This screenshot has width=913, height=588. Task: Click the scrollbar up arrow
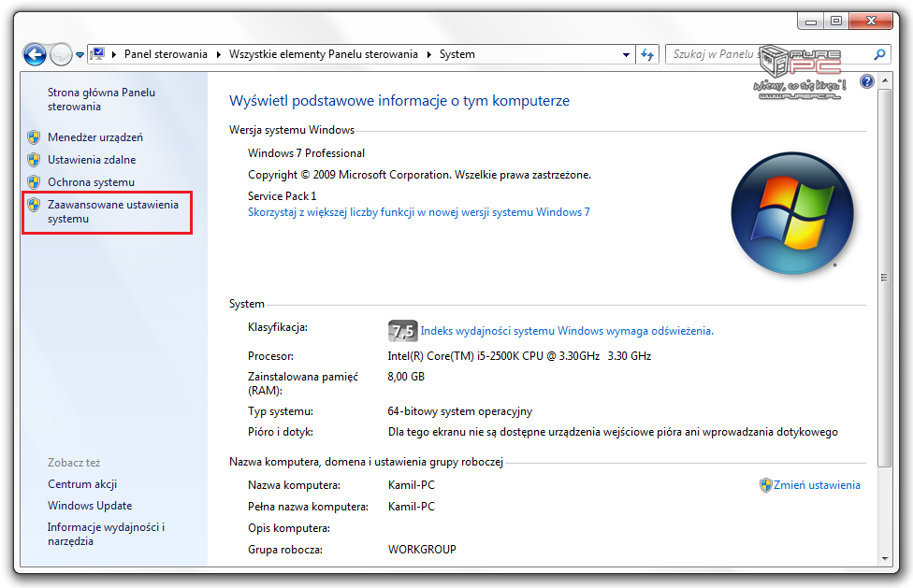tap(885, 79)
